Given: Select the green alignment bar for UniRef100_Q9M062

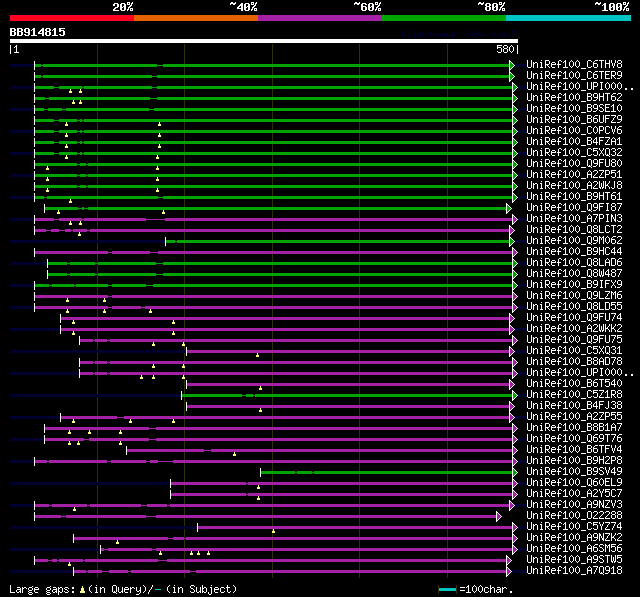Looking at the screenshot, I should coord(338,242).
